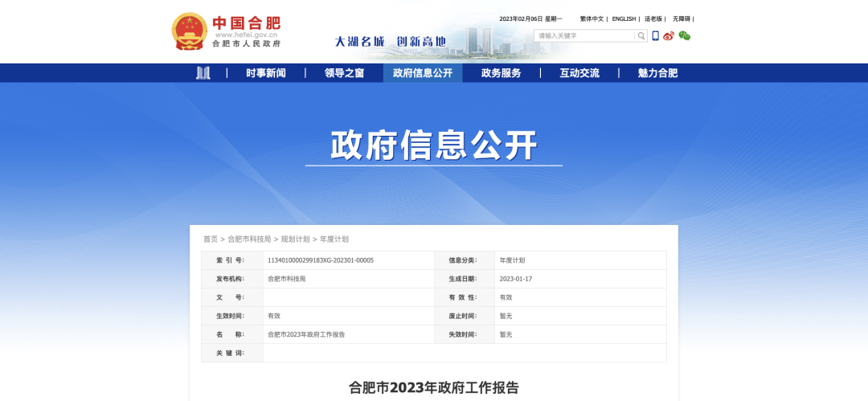This screenshot has width=868, height=401.
Task: Click 规划计划 in the breadcrumb
Action: [295, 239]
